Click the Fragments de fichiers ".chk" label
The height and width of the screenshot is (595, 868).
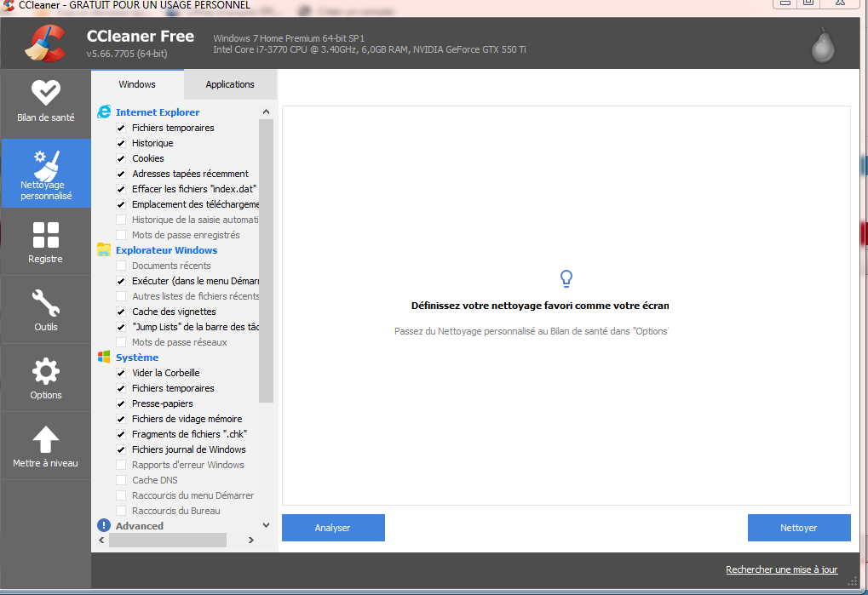(x=189, y=434)
